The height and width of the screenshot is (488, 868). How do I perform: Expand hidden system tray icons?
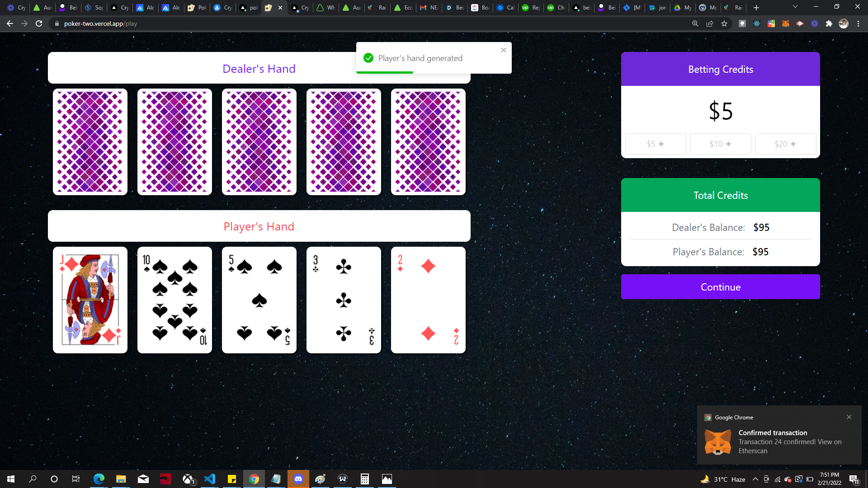pos(755,479)
